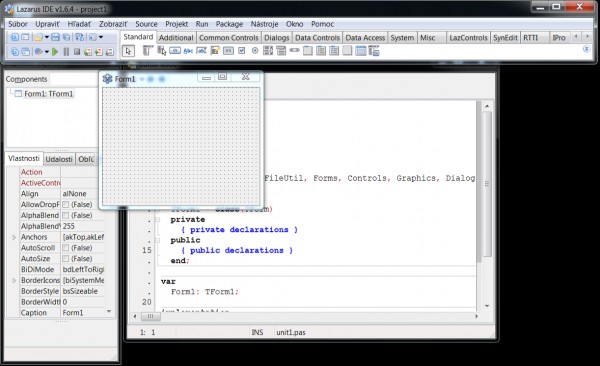Click the green Run arrow icon
The width and height of the screenshot is (600, 366).
(x=55, y=51)
